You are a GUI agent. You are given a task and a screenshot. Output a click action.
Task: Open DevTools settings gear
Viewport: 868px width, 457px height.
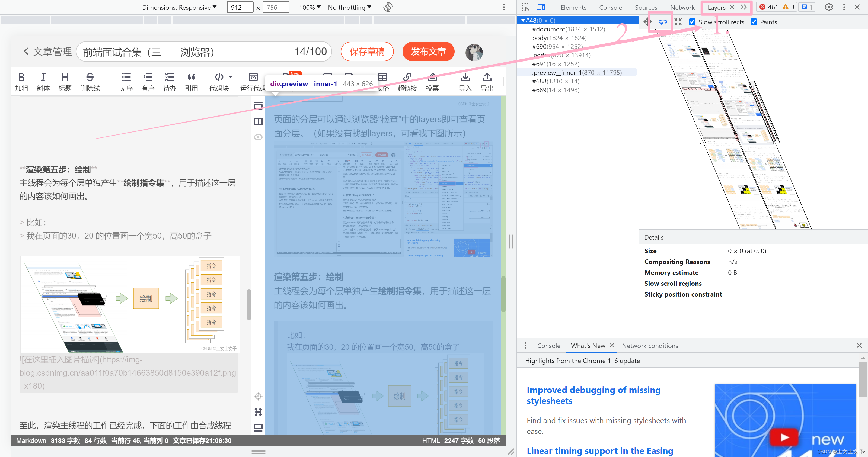point(829,7)
